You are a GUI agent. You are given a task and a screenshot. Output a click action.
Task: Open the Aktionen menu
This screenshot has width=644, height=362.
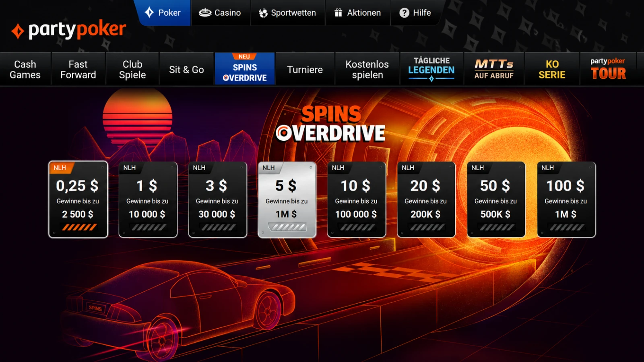(358, 12)
